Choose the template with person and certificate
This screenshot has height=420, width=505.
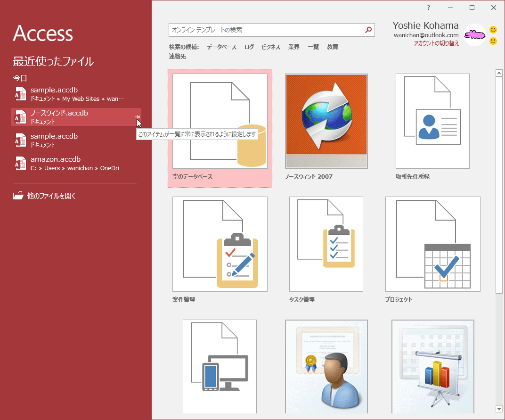coord(326,366)
